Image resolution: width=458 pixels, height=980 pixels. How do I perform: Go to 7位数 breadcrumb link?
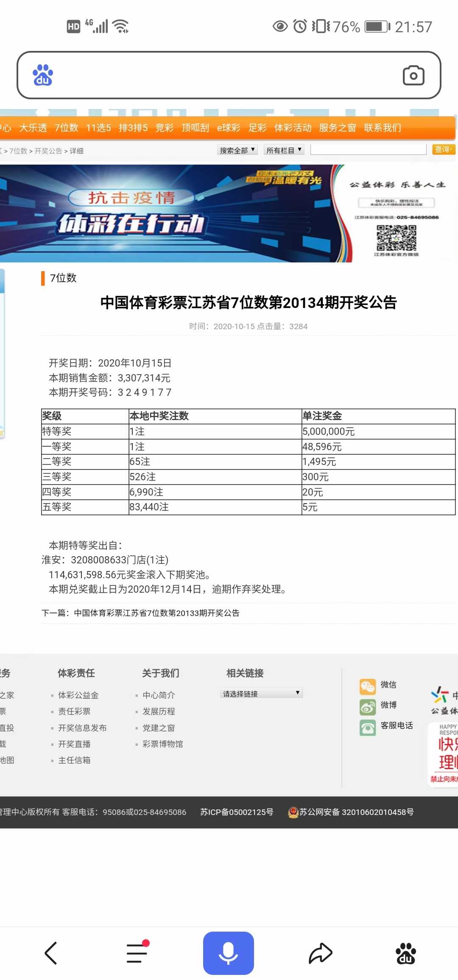[x=18, y=151]
